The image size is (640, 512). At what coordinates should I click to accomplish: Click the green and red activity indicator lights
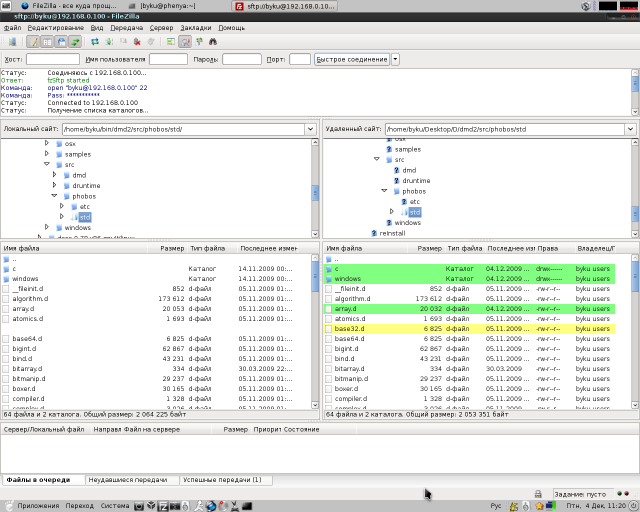coord(623,494)
